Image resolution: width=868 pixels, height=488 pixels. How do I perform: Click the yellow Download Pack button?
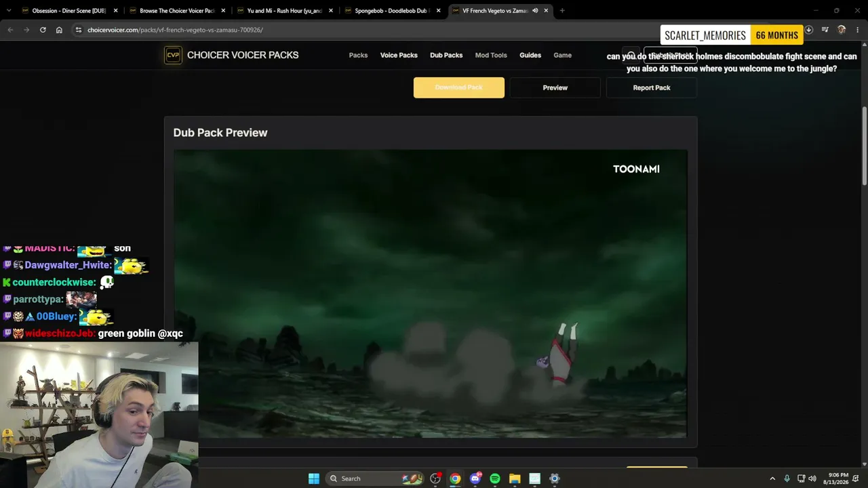click(x=459, y=87)
